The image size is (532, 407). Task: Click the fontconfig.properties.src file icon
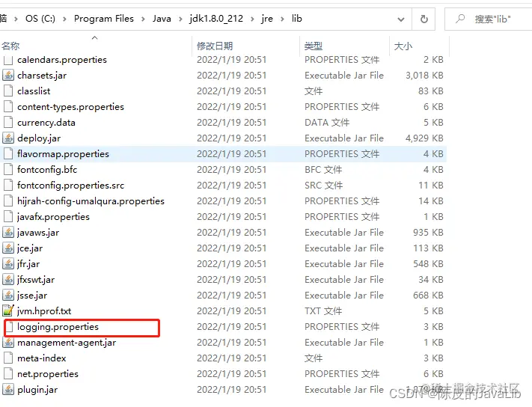tap(8, 185)
